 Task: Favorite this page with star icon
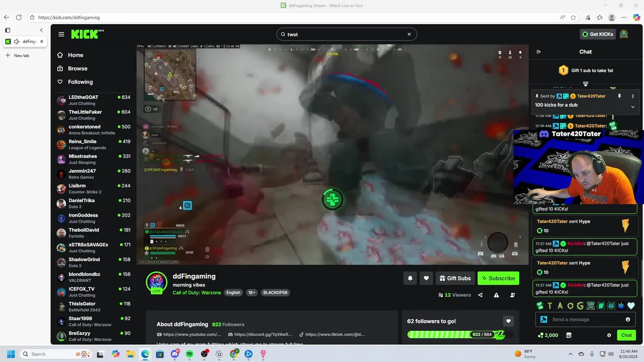(573, 17)
